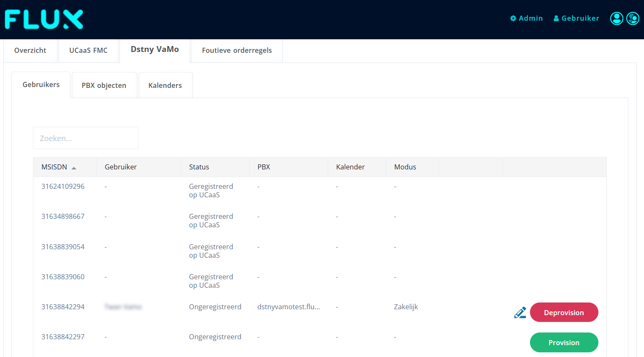Open the Gebruiker menu link
Image resolution: width=644 pixels, height=357 pixels.
[x=576, y=18]
